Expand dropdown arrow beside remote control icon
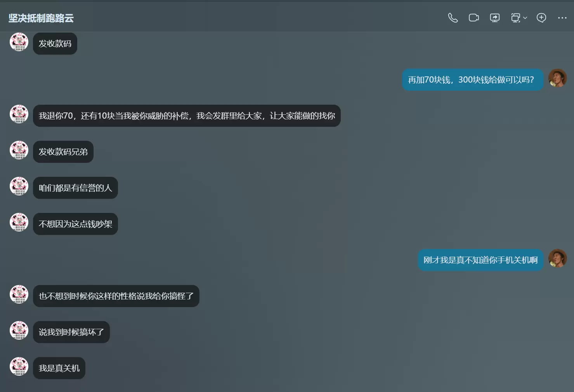The image size is (574, 392). click(525, 18)
